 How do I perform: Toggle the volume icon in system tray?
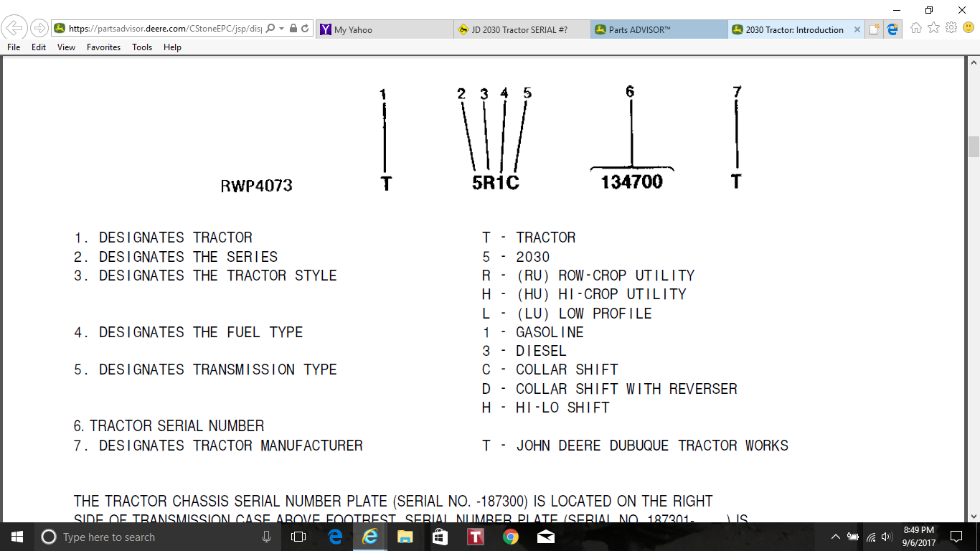click(887, 537)
